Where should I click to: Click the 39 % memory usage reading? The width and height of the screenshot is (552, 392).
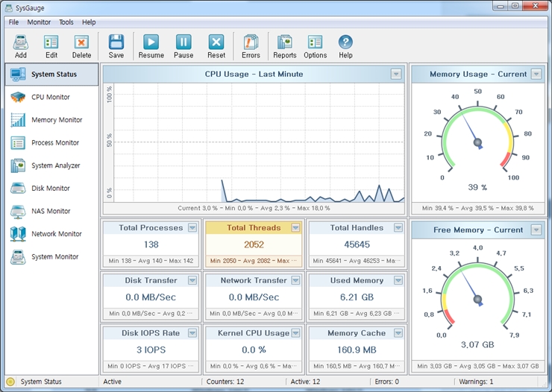477,187
